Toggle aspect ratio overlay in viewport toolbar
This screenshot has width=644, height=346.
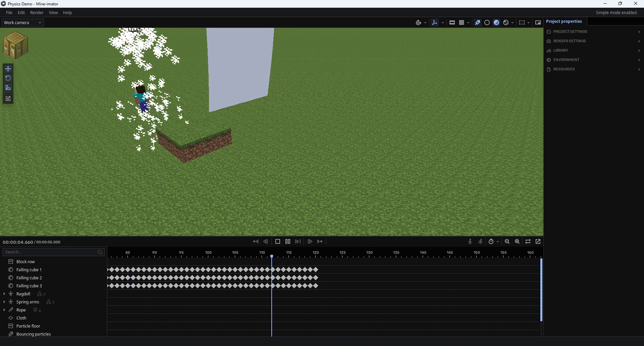pos(452,22)
